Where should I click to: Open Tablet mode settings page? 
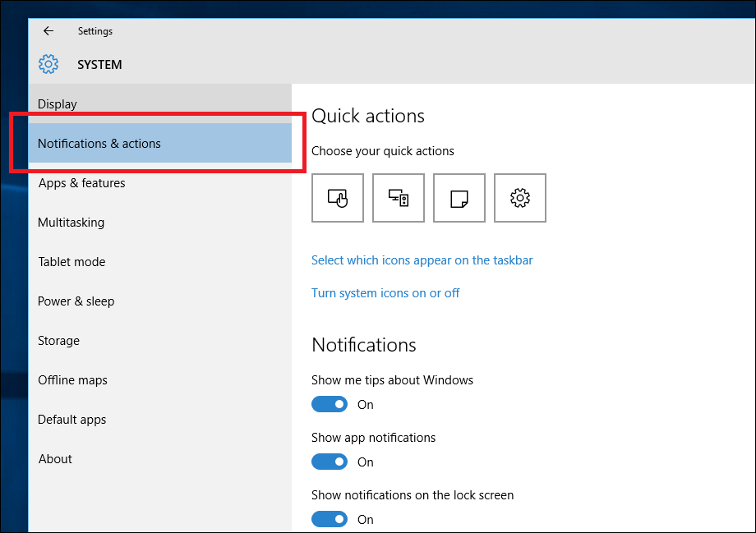click(160, 262)
